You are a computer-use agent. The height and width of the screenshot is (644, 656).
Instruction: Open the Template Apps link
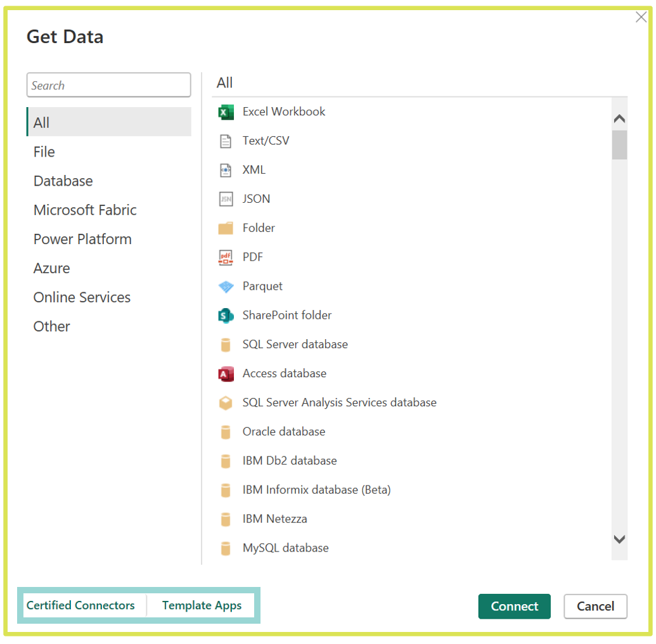click(202, 605)
